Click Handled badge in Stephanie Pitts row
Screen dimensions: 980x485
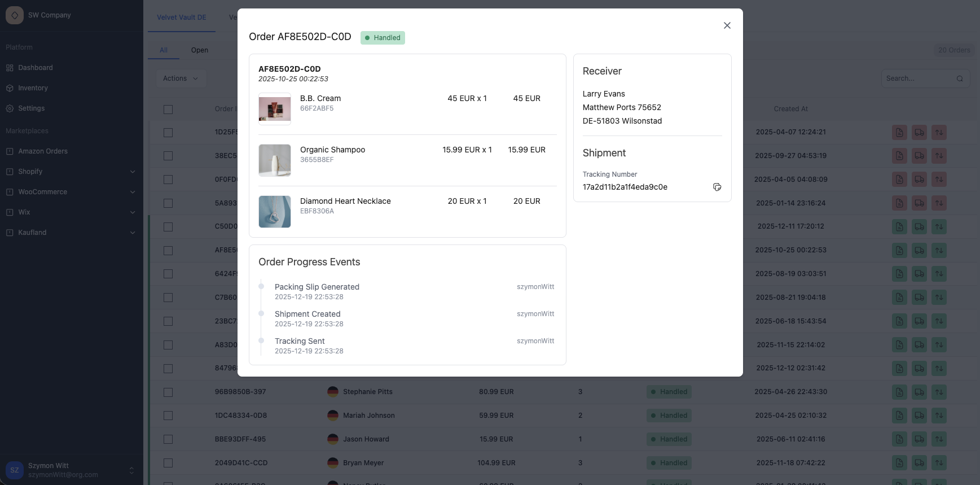[x=669, y=392]
